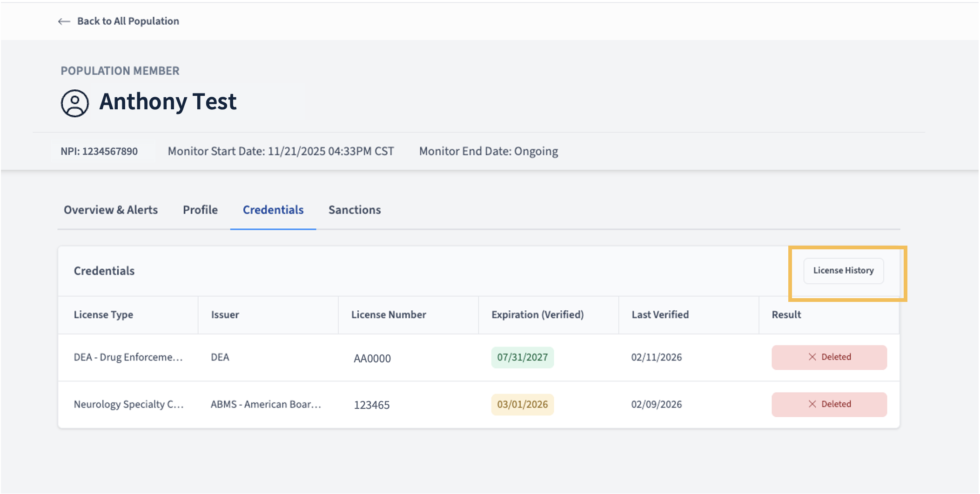
Task: Click the NPI: 1234567890 label
Action: coord(99,151)
